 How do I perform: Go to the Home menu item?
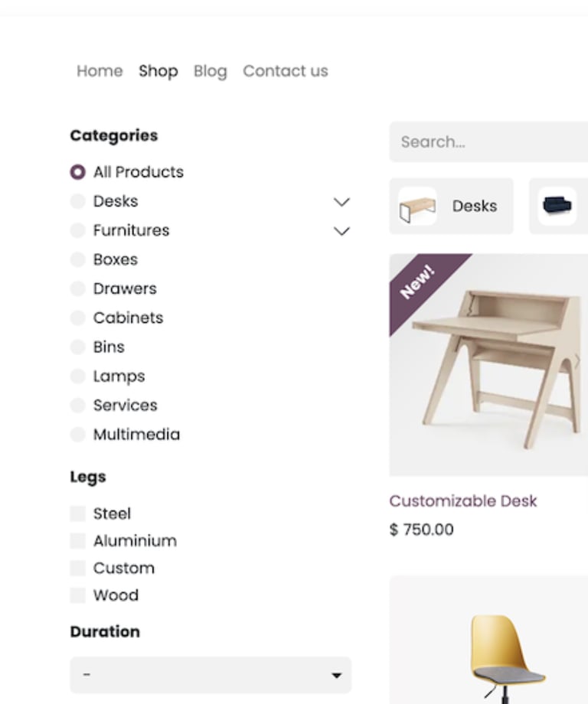100,71
